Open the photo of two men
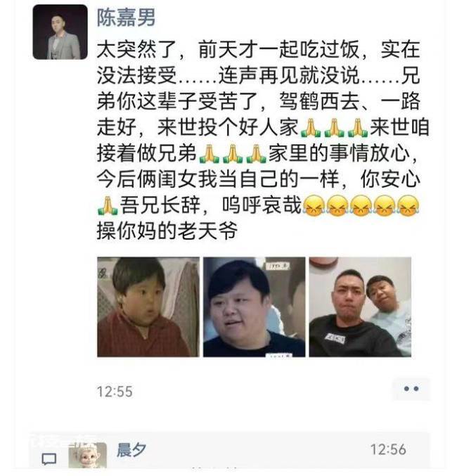 click(360, 307)
